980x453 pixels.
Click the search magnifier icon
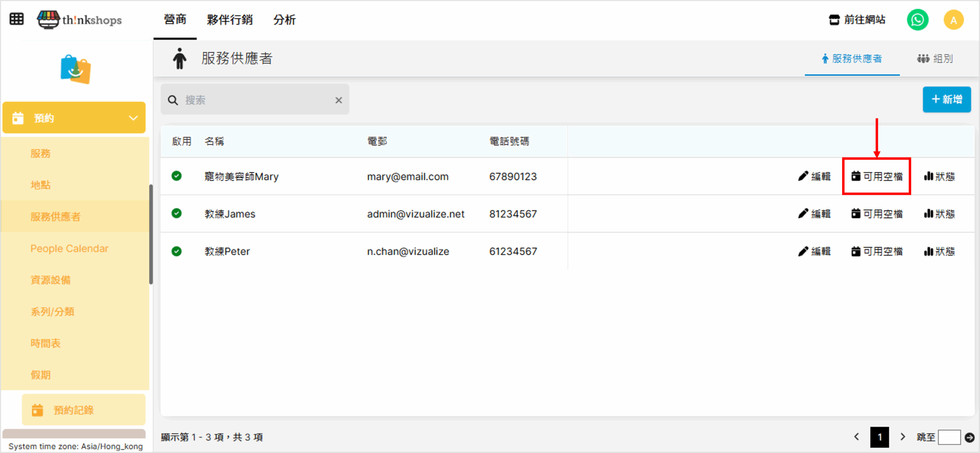[x=173, y=100]
